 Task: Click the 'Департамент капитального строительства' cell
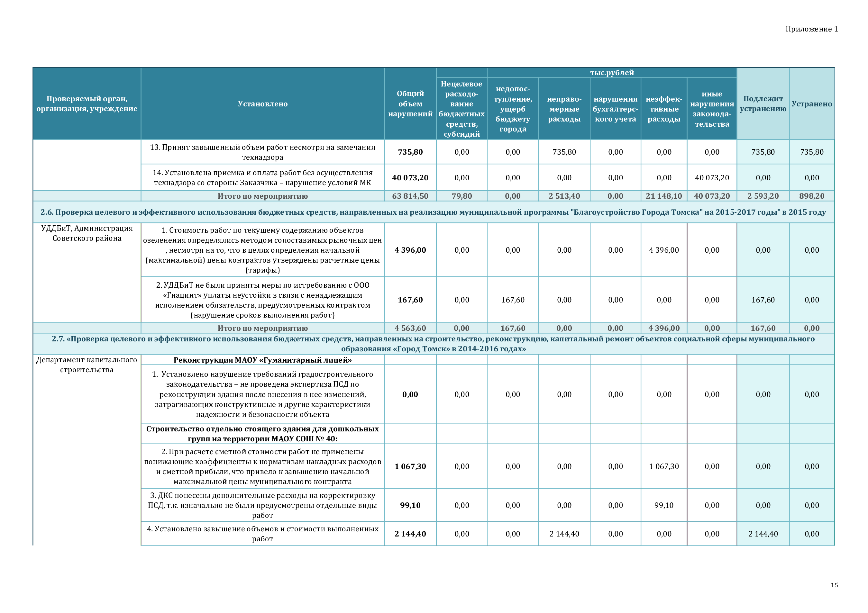click(87, 365)
